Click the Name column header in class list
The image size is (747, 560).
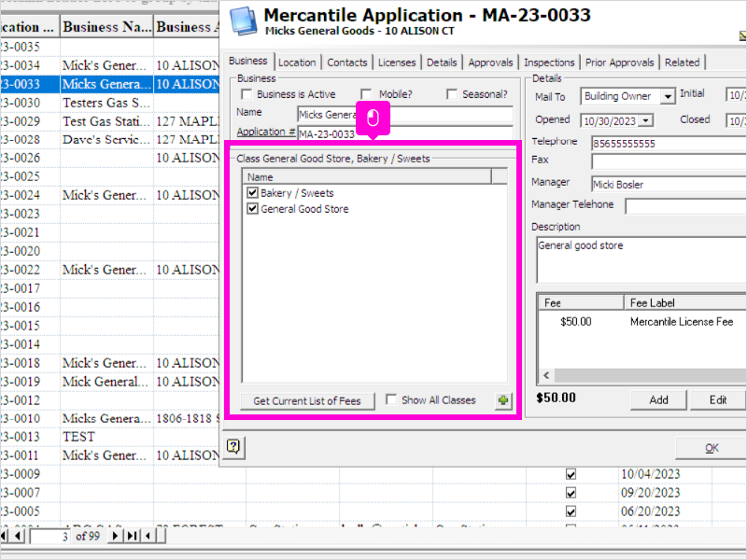[367, 177]
